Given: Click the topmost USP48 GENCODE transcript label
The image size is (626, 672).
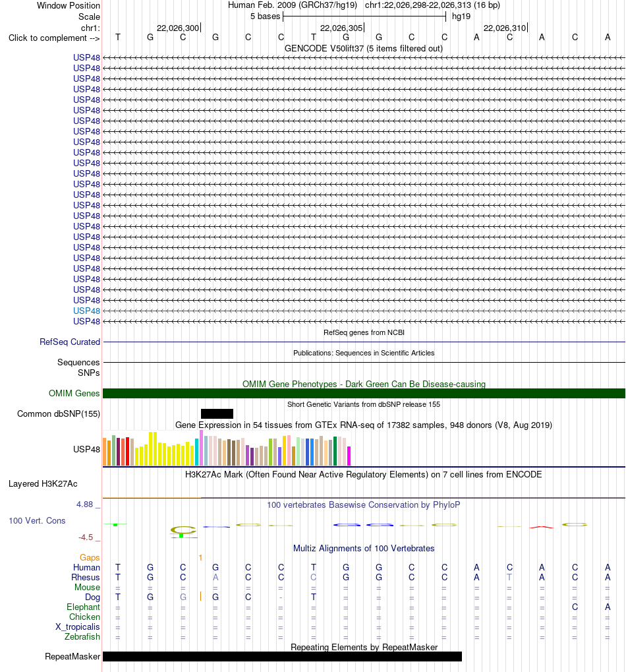Looking at the screenshot, I should [86, 57].
